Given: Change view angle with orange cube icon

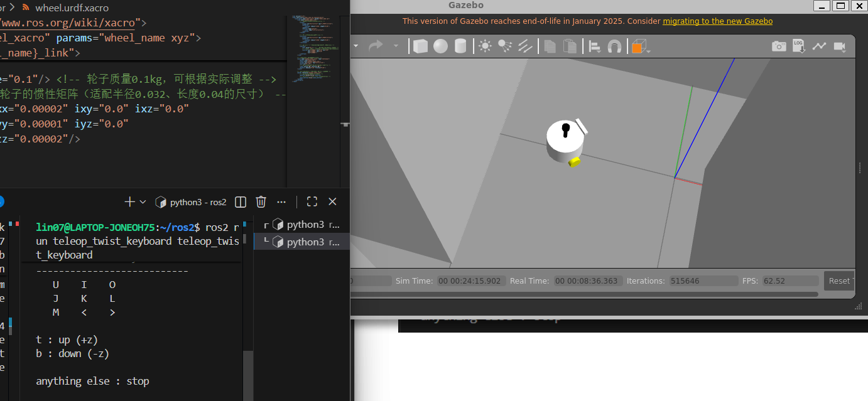Looking at the screenshot, I should 638,46.
